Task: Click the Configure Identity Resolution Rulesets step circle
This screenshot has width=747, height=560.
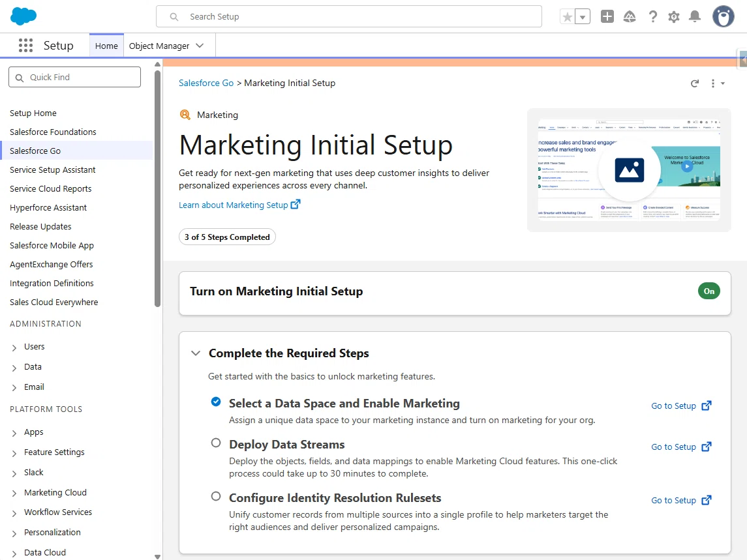Action: pyautogui.click(x=216, y=496)
